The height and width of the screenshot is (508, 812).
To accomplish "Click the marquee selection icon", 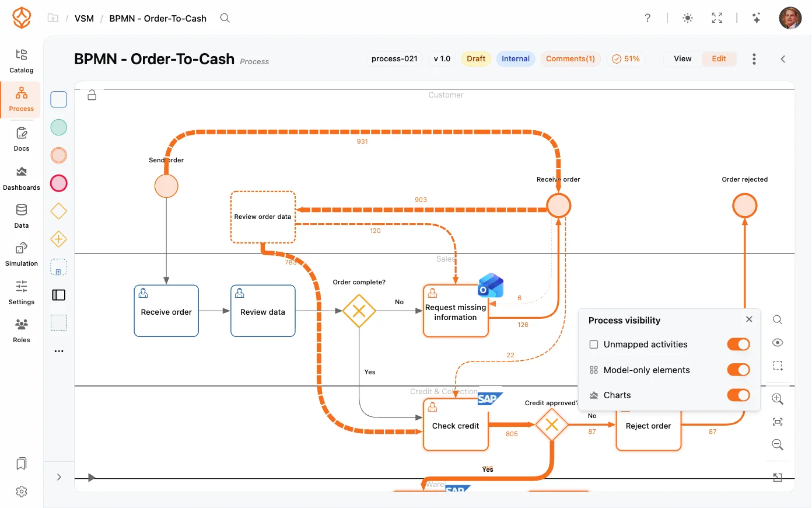I will (x=778, y=366).
